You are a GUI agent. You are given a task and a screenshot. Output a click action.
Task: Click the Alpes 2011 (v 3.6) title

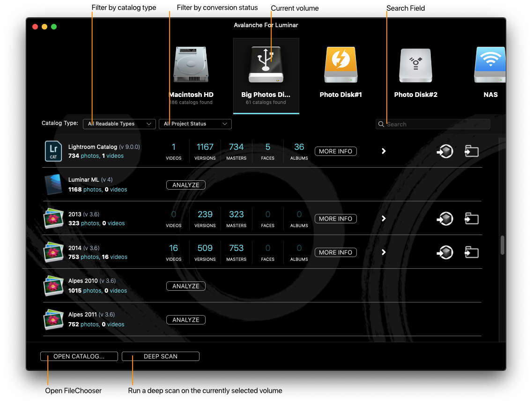[92, 315]
